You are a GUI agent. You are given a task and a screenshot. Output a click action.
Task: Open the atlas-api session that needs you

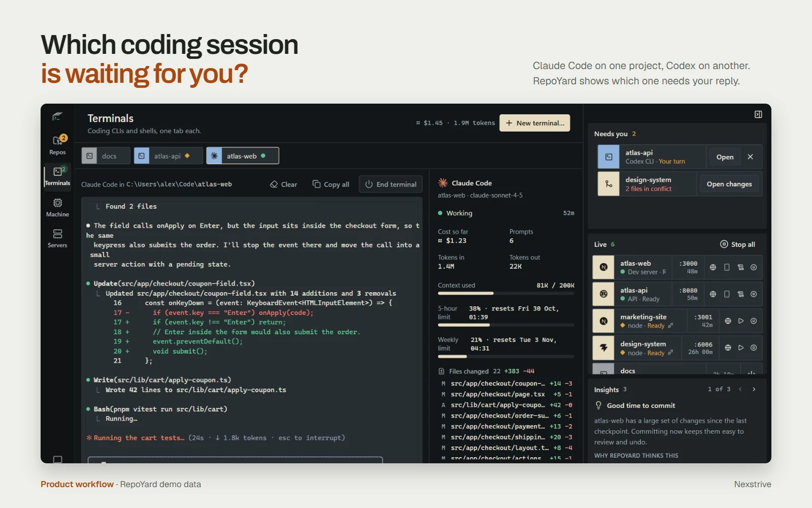[x=725, y=157]
